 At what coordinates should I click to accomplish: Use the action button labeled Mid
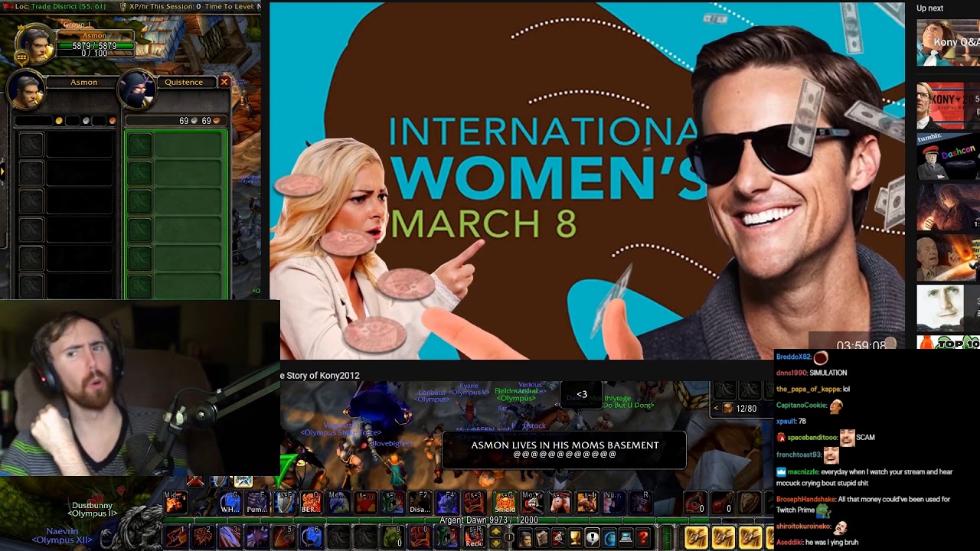(175, 502)
